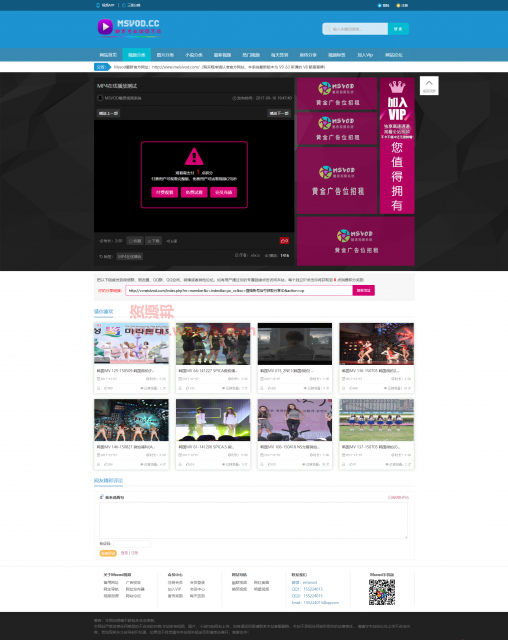Click the blue search button

398,29
